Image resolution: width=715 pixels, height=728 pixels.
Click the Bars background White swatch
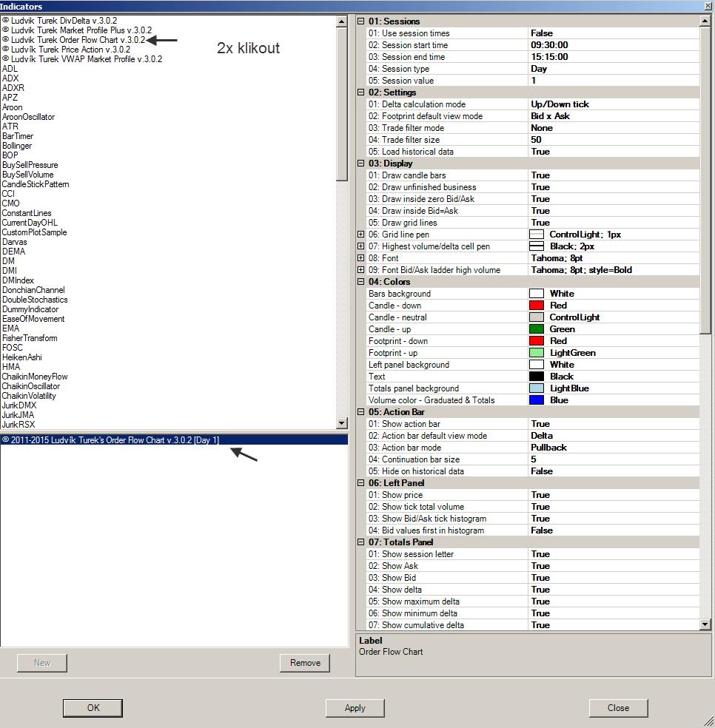click(537, 294)
